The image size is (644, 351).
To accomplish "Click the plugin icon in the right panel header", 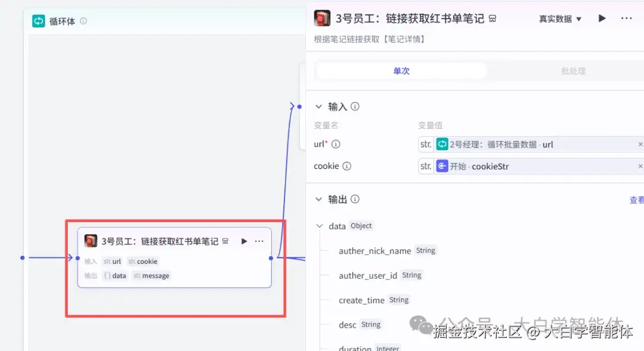I will (x=322, y=18).
